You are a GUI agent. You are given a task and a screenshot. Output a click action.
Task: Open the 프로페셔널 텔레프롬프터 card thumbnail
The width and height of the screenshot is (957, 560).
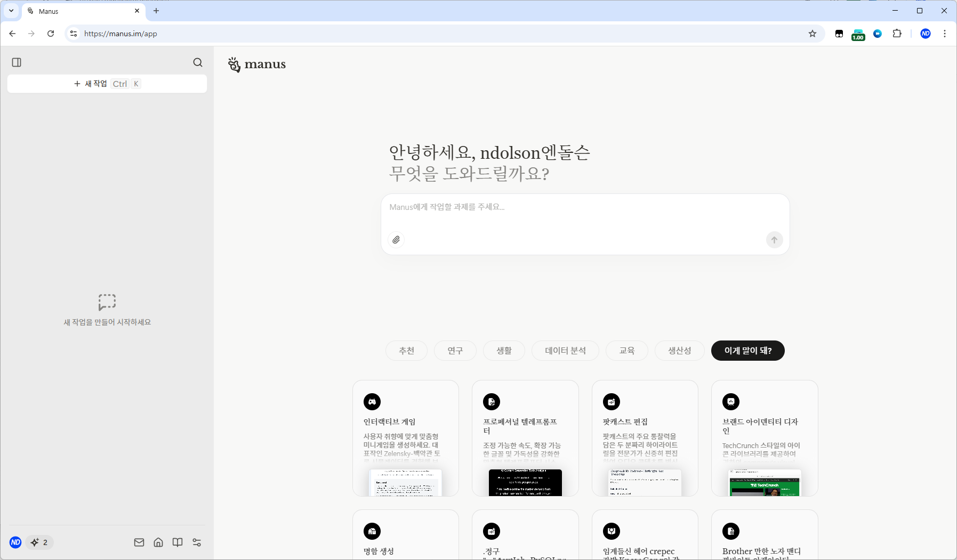tap(525, 483)
